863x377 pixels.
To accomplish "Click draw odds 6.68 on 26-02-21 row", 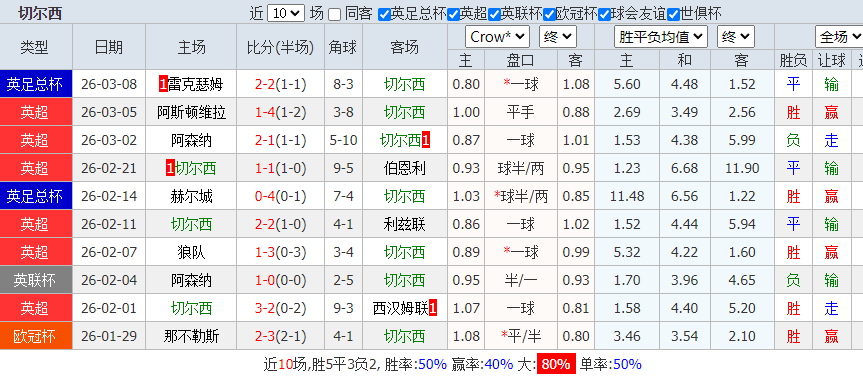I will 685,168.
